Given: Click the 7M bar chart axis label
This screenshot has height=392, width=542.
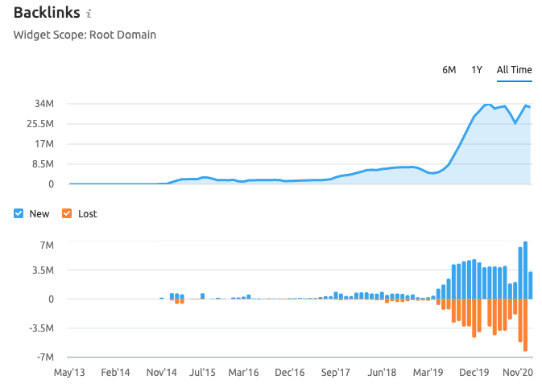Looking at the screenshot, I should pos(47,245).
